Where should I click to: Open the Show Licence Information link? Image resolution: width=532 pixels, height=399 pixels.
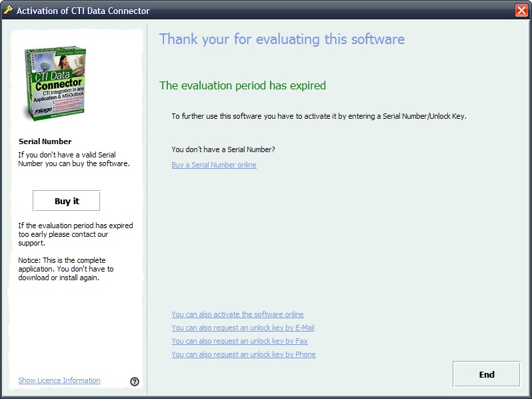(59, 380)
